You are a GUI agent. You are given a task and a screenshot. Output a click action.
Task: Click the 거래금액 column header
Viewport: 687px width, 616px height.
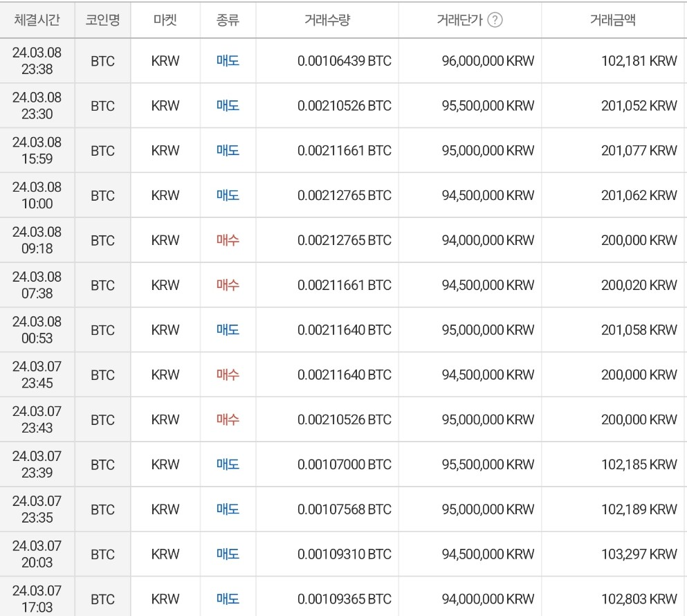point(612,20)
